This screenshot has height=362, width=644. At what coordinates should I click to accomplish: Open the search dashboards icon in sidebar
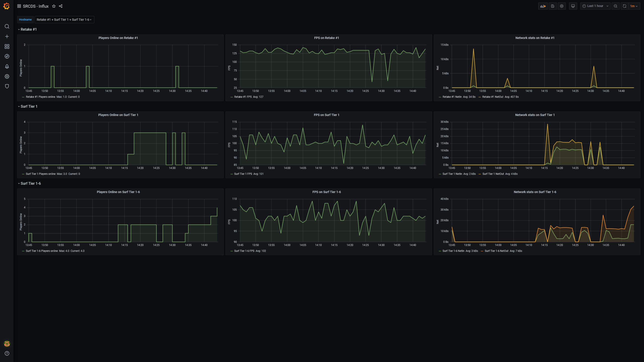tap(7, 27)
